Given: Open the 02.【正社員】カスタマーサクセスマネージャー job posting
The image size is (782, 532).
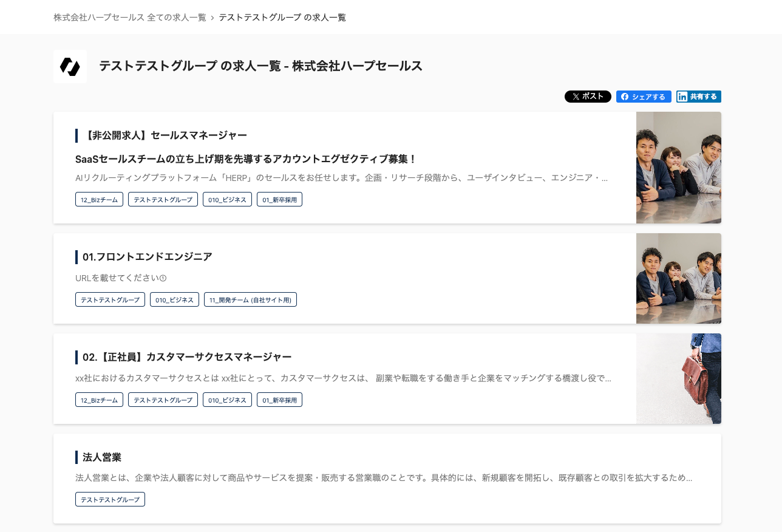Looking at the screenshot, I should (x=187, y=357).
